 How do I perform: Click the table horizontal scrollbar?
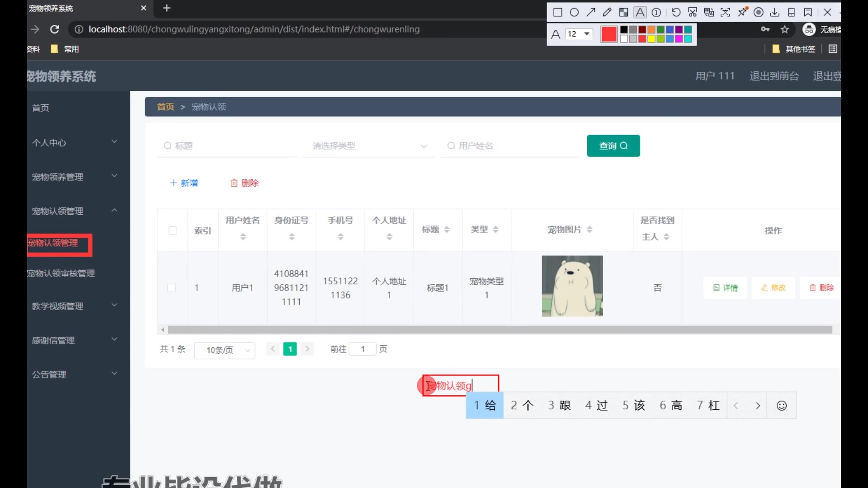tap(500, 330)
